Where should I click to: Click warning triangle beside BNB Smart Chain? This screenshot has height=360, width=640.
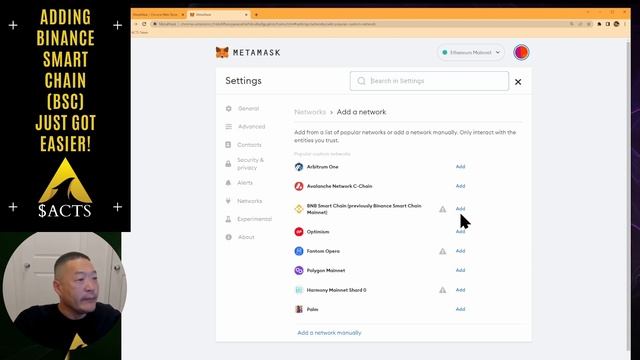click(442, 209)
